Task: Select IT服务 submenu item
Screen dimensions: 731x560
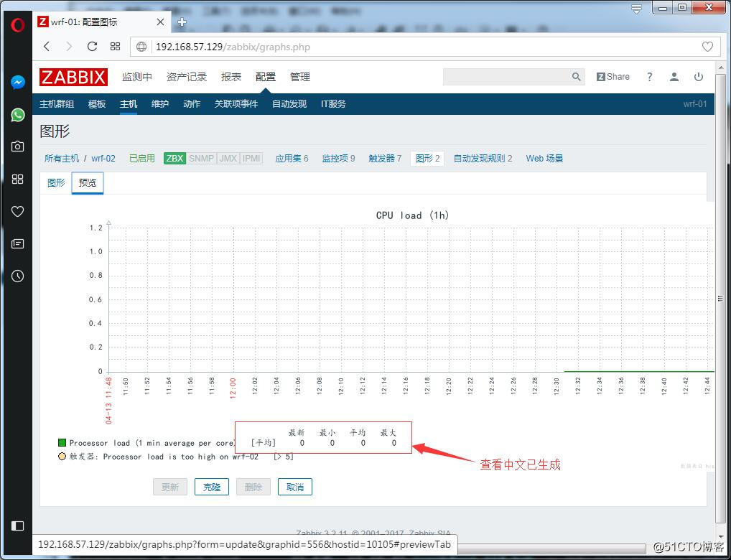Action: click(x=333, y=104)
